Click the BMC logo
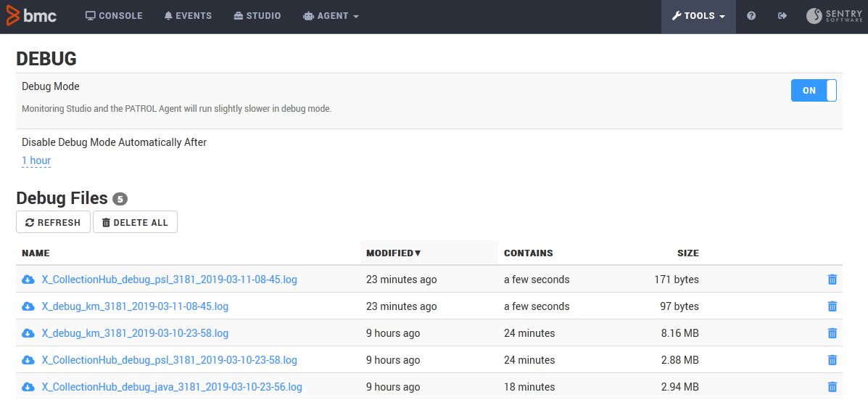This screenshot has height=416, width=868. click(x=31, y=16)
